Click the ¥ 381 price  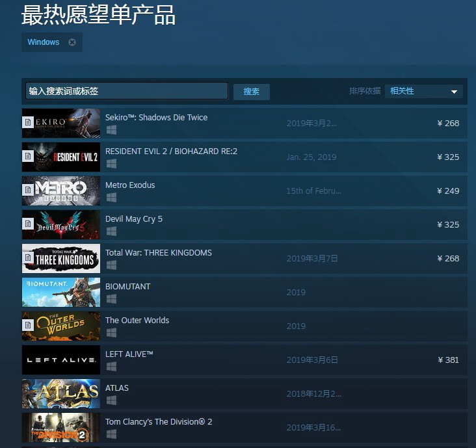click(449, 360)
